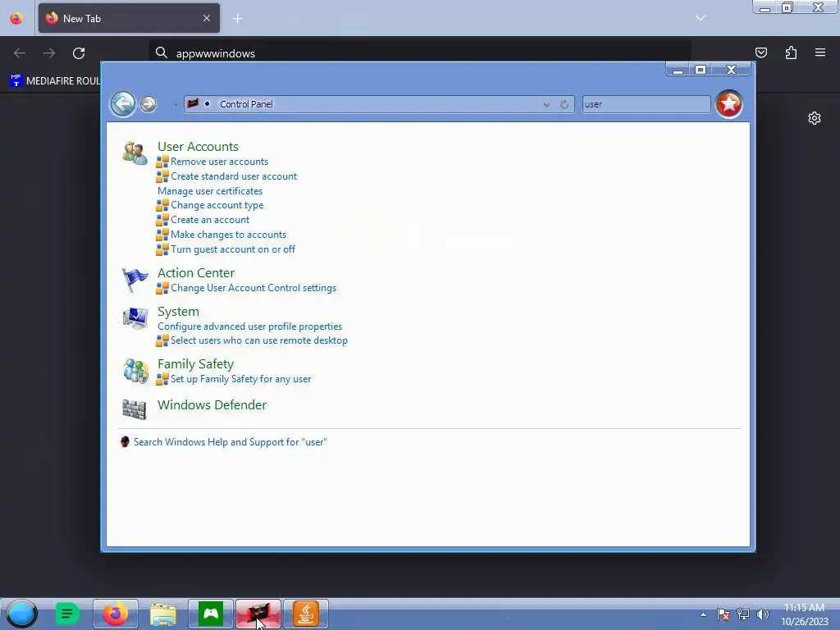
Task: Open the System heading
Action: (x=178, y=311)
